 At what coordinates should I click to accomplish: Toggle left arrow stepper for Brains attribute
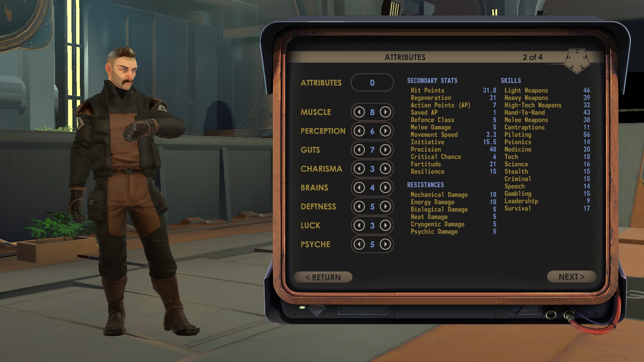click(359, 187)
